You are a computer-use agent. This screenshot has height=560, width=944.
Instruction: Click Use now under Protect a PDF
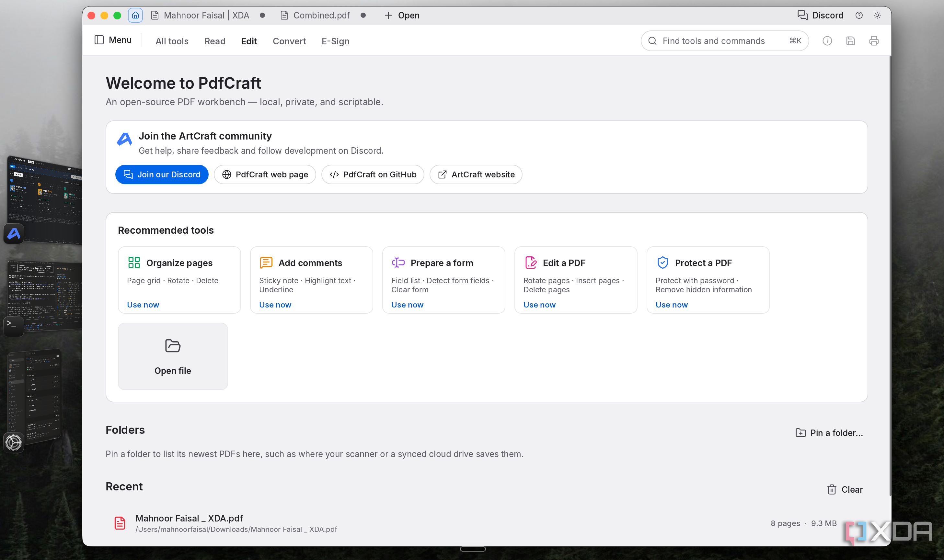pyautogui.click(x=671, y=305)
